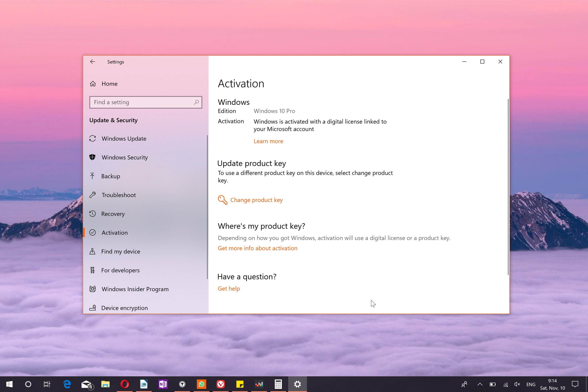Open File Explorer from the taskbar
Image resolution: width=588 pixels, height=392 pixels.
[x=105, y=384]
